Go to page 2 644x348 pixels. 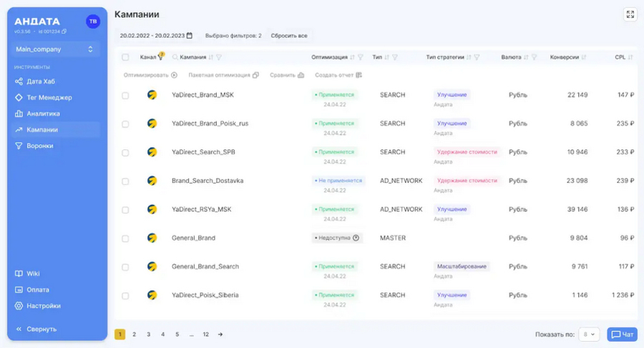[x=134, y=334]
